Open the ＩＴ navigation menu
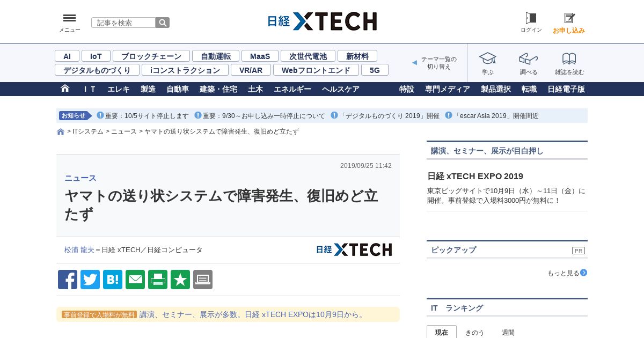This screenshot has width=644, height=338. [89, 89]
